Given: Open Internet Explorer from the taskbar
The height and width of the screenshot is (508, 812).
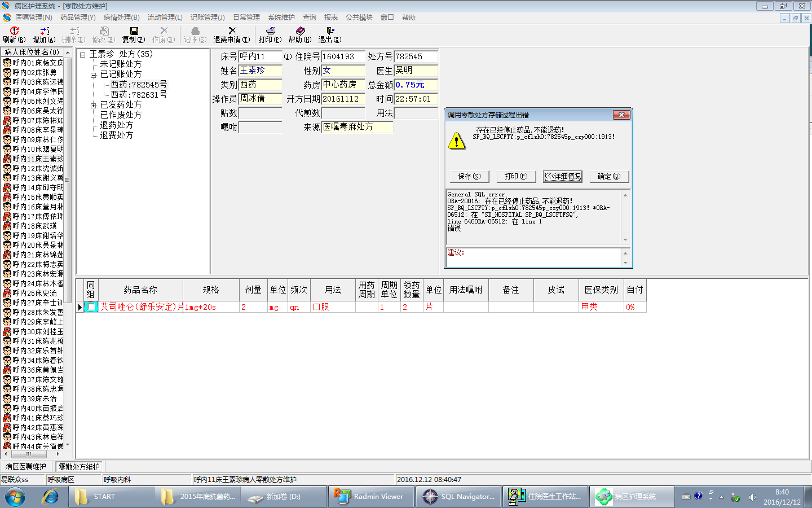Looking at the screenshot, I should coord(50,497).
